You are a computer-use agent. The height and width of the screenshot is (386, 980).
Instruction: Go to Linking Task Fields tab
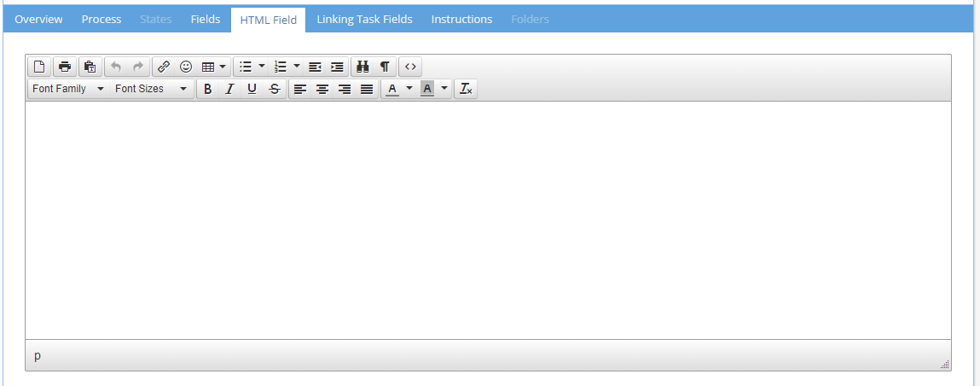click(364, 20)
